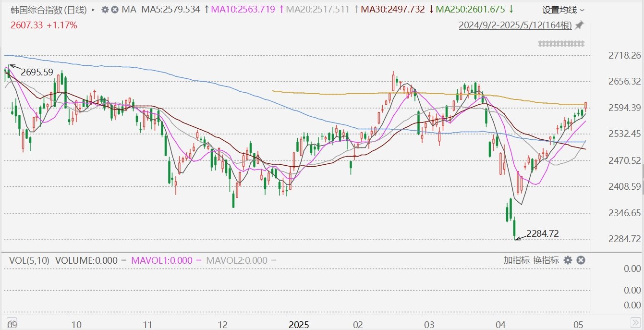Close the VOL indicator panel
Image resolution: width=644 pixels, height=330 pixels.
tap(580, 260)
